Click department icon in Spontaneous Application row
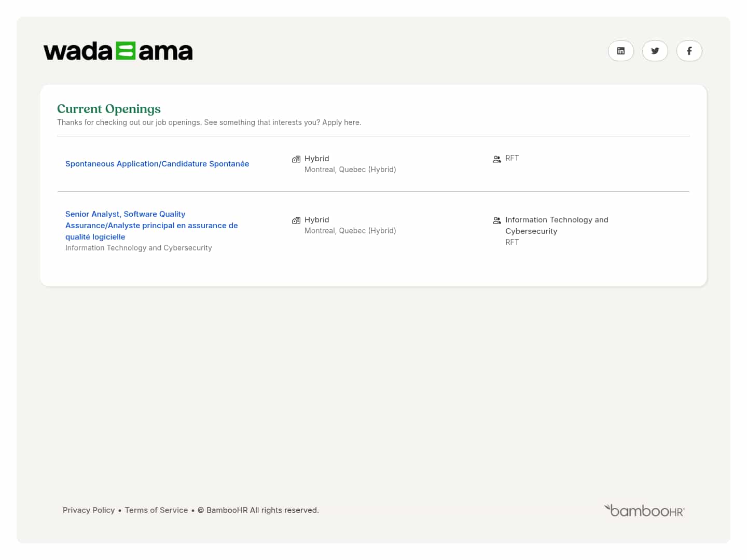Image resolution: width=747 pixels, height=560 pixels. pyautogui.click(x=497, y=159)
